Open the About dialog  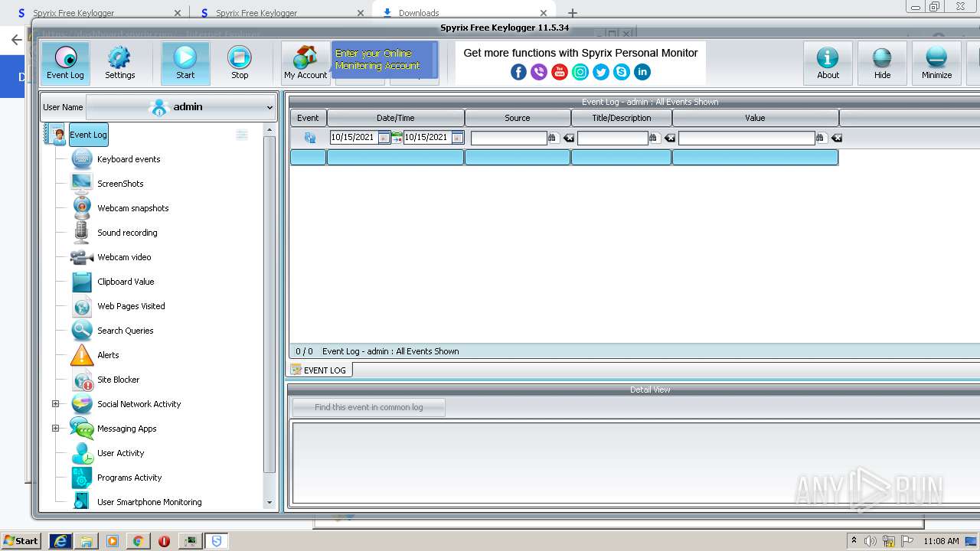828,63
